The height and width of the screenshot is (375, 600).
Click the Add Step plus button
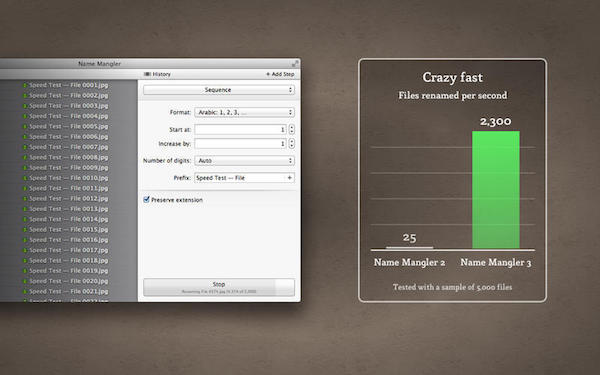click(x=268, y=74)
